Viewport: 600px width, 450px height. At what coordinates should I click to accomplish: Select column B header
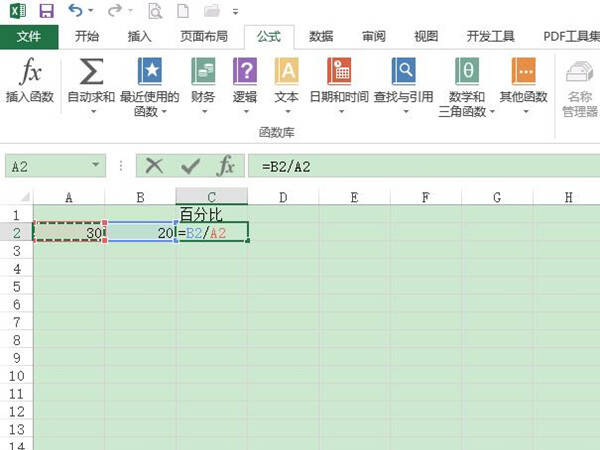[x=140, y=197]
